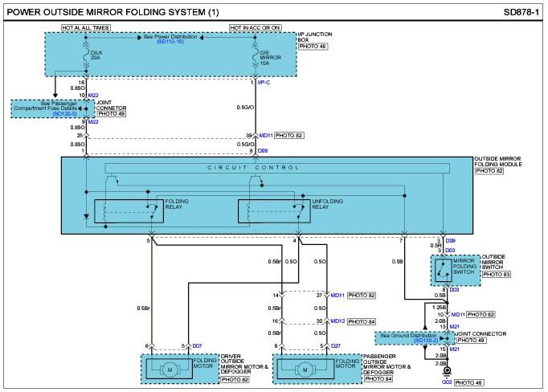Click the MD11 reference near the 1.25B wire

[458, 315]
